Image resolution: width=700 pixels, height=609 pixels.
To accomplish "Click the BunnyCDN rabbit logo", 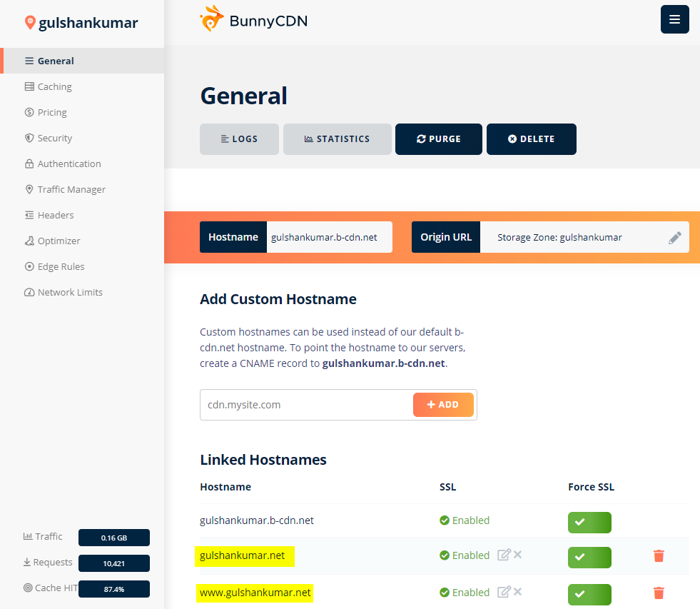I will 211,19.
